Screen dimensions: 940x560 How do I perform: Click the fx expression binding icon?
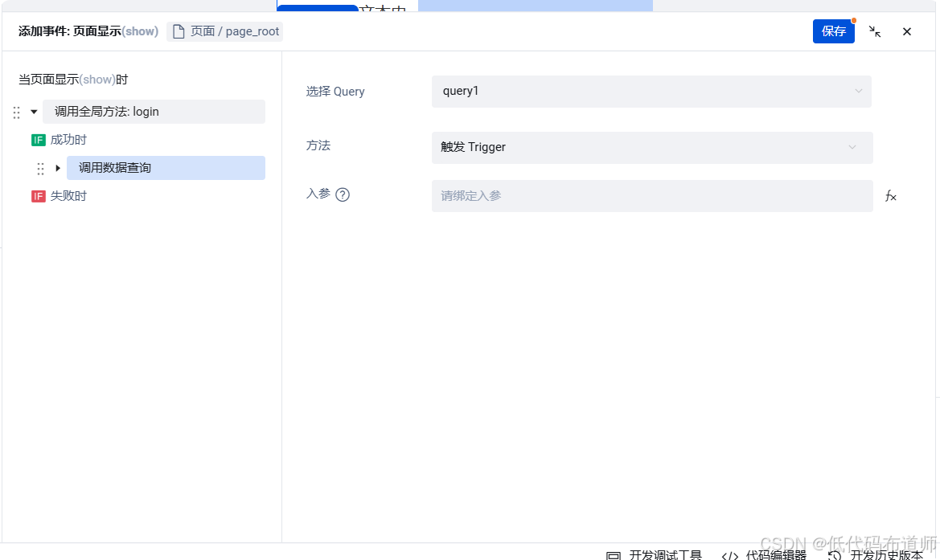click(890, 195)
